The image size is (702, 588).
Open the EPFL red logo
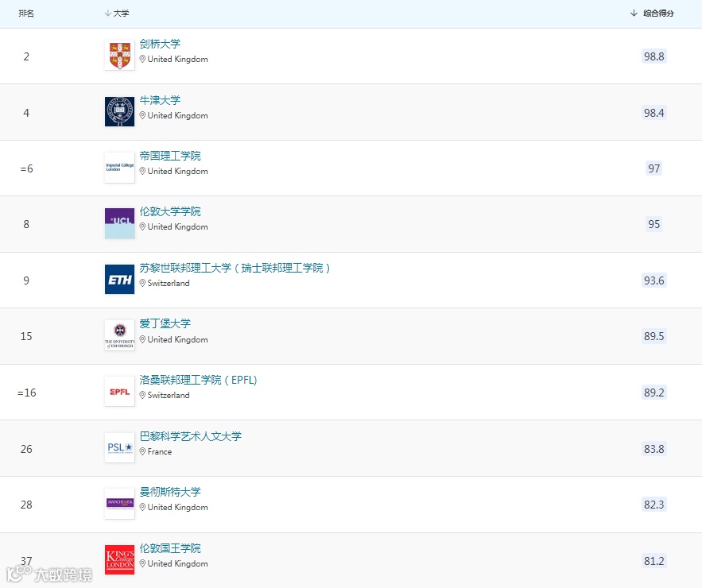[x=119, y=392]
